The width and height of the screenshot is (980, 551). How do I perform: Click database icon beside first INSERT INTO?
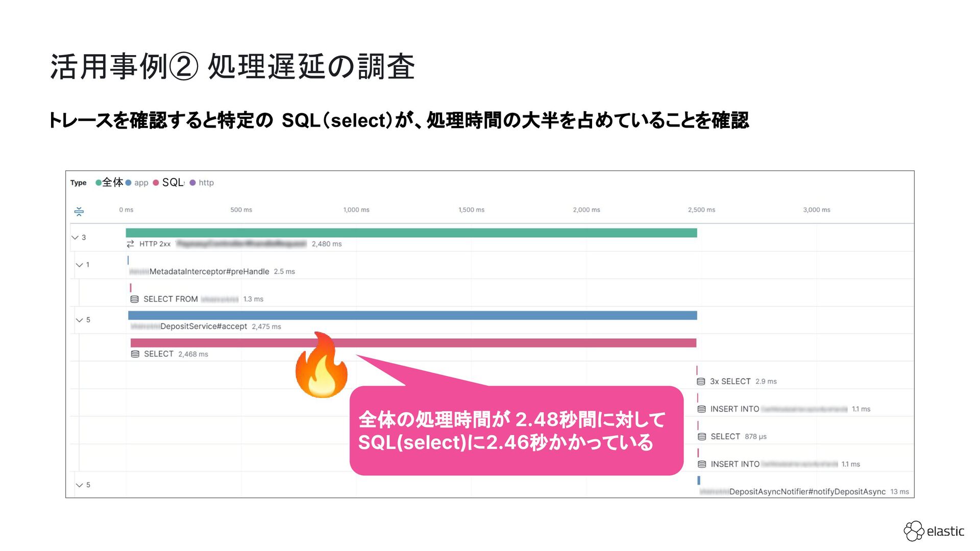(x=701, y=409)
